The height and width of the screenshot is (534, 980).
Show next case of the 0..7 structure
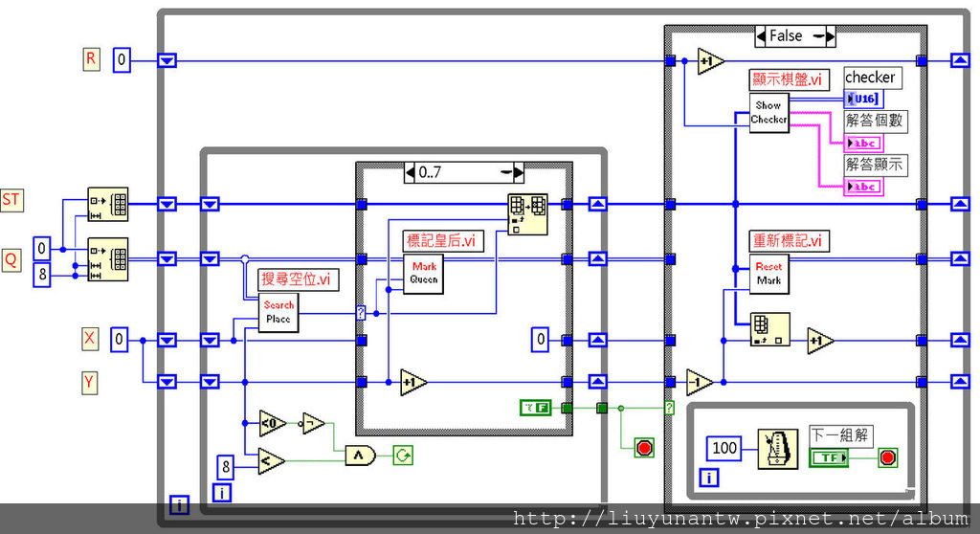pyautogui.click(x=518, y=172)
